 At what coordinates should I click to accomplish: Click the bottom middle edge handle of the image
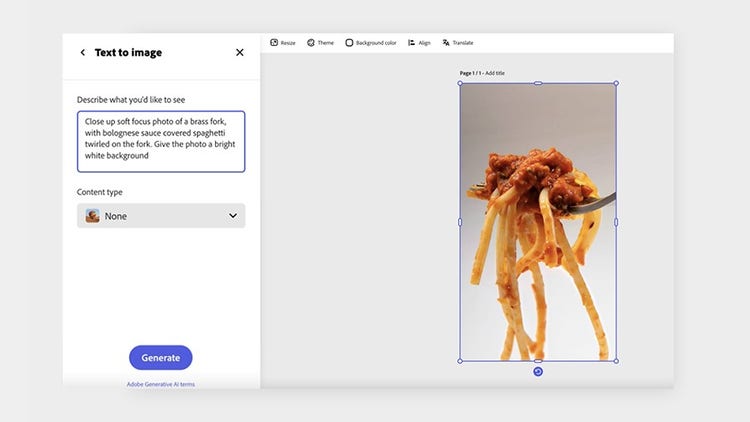click(538, 361)
